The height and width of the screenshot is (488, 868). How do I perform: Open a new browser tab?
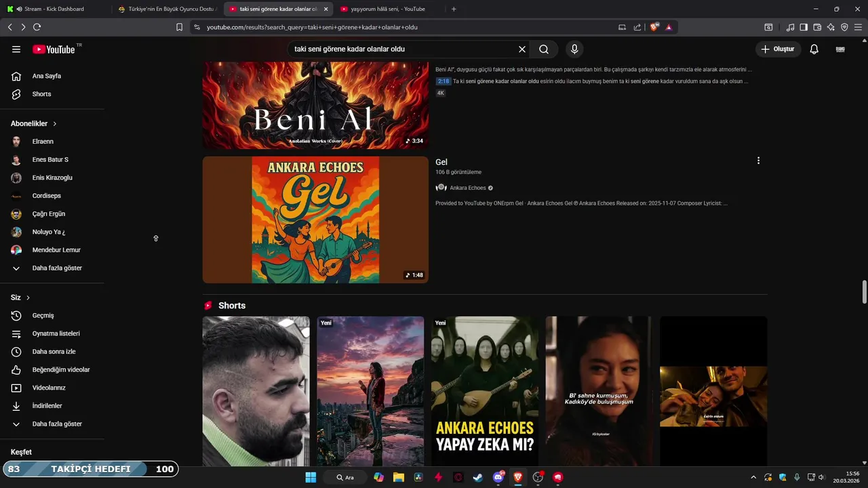pos(454,9)
